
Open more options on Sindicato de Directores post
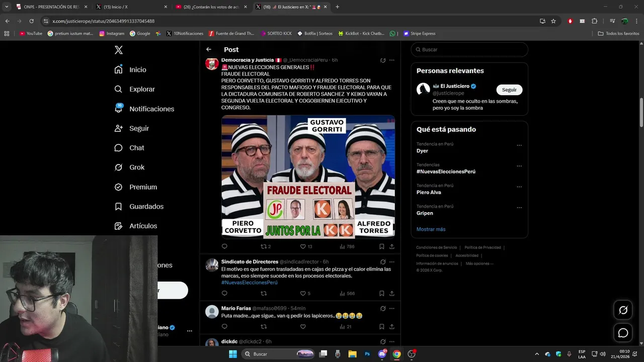click(x=392, y=262)
